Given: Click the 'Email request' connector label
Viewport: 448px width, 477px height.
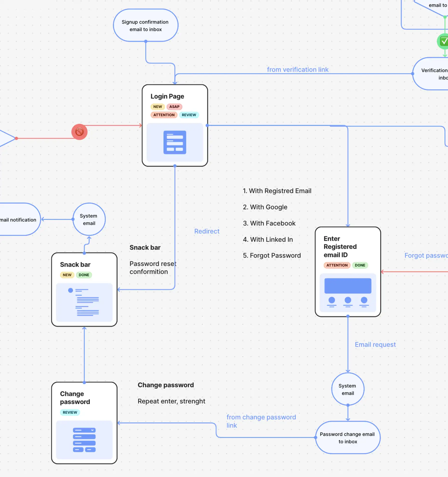Looking at the screenshot, I should pos(375,345).
